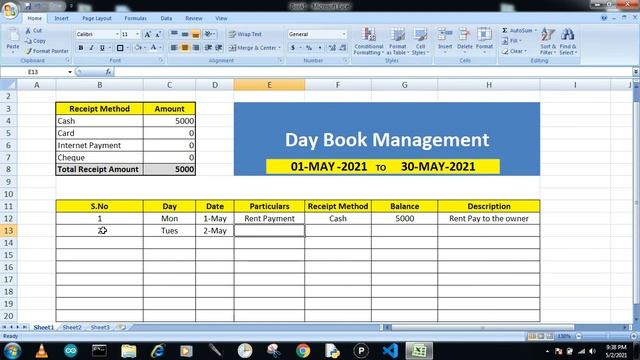Click the accounting dollar format icon
The width and height of the screenshot is (640, 360).
(293, 48)
